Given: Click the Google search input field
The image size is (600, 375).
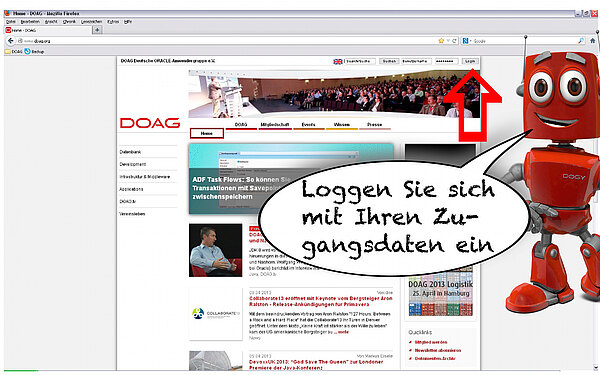Looking at the screenshot, I should coord(524,41).
